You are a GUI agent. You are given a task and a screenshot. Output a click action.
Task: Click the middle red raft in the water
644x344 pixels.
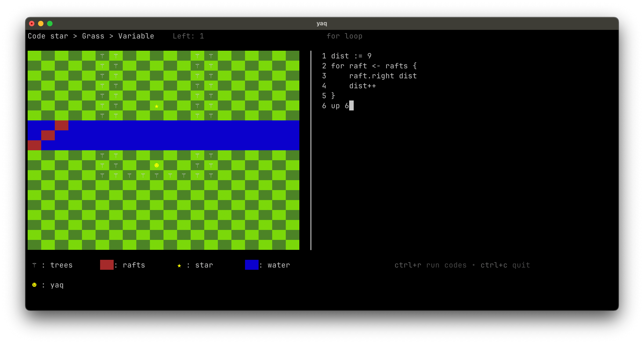tap(48, 135)
